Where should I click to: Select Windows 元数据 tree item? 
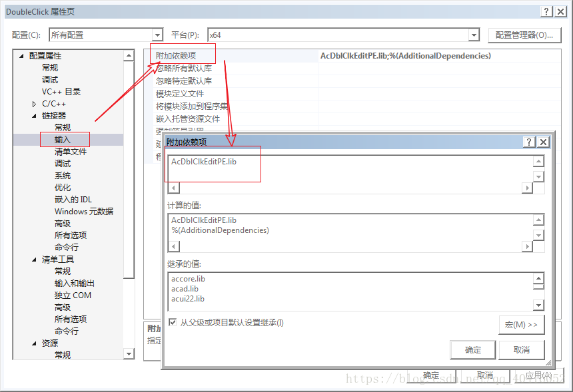[84, 212]
